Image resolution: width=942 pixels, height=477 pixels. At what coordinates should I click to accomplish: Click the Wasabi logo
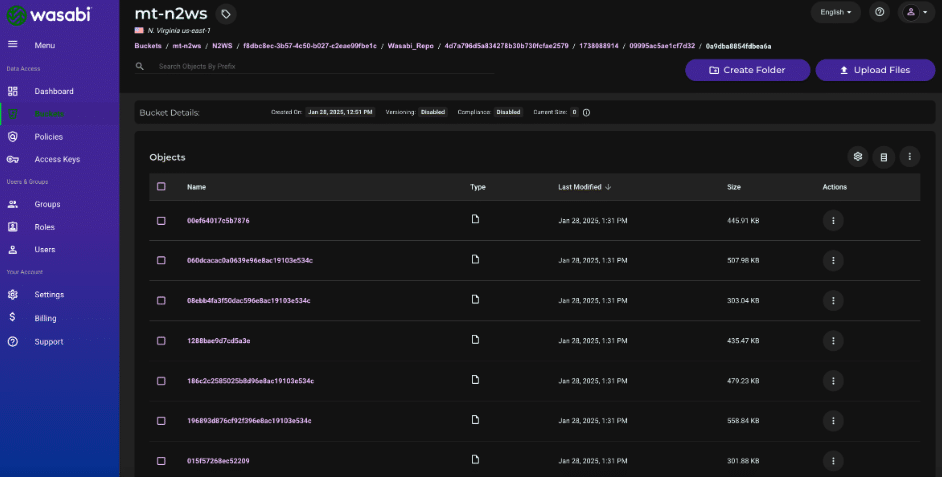click(49, 14)
